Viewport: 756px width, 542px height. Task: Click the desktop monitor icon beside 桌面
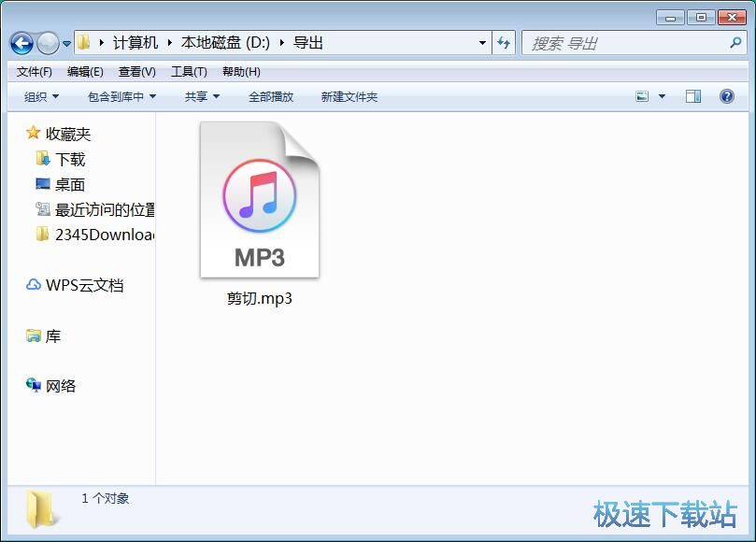(43, 184)
